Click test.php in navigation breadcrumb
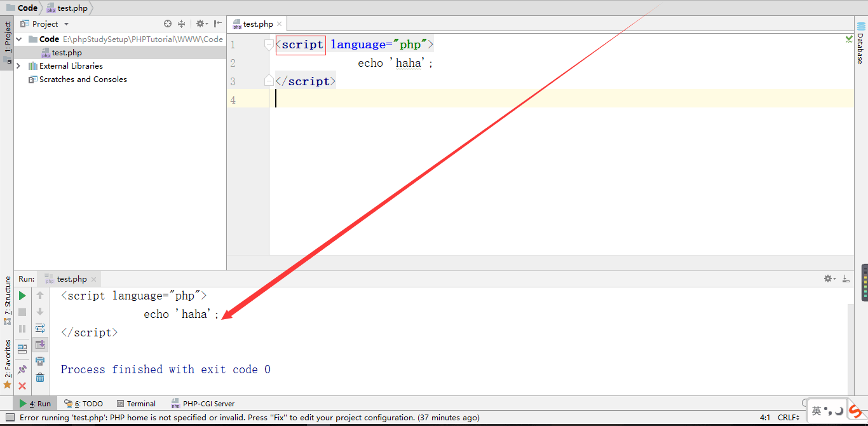Screen dimensions: 868x426 67,8
